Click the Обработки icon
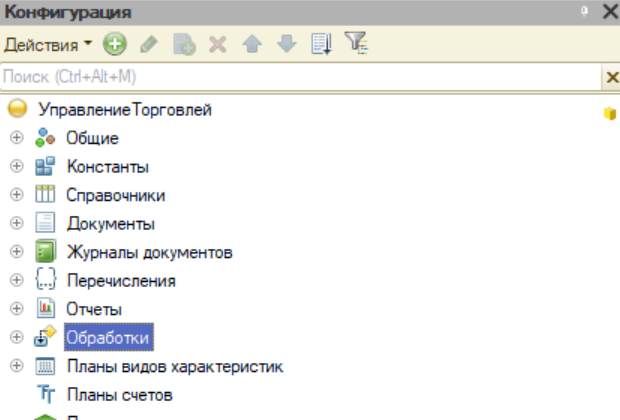 [45, 336]
